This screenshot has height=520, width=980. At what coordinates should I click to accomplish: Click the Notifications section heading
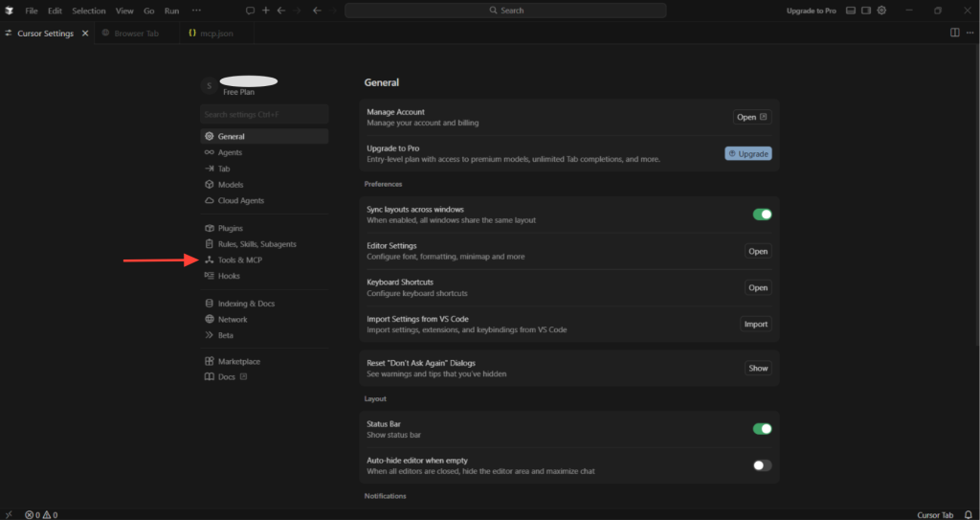(x=385, y=496)
